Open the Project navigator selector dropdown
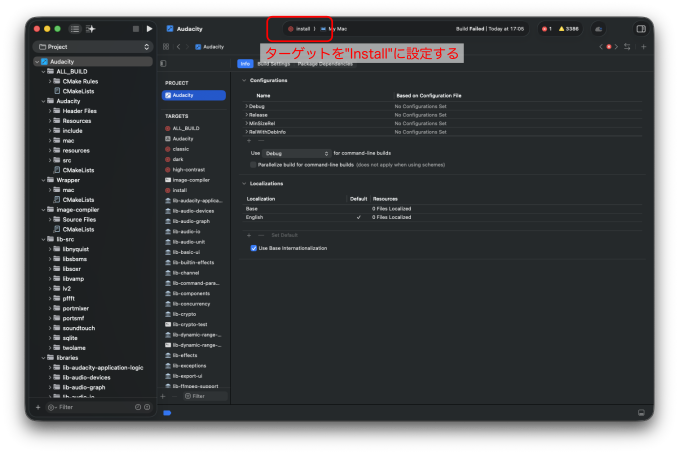Screen dimensions: 679x454 (x=93, y=47)
